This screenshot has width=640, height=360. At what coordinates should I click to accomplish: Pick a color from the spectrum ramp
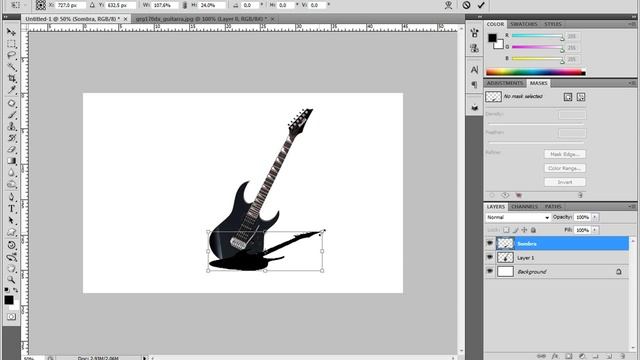536,72
